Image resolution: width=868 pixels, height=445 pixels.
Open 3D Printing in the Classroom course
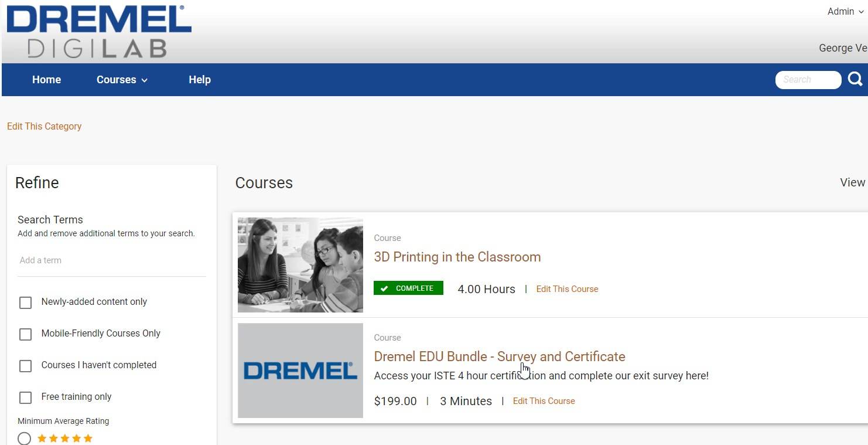457,257
